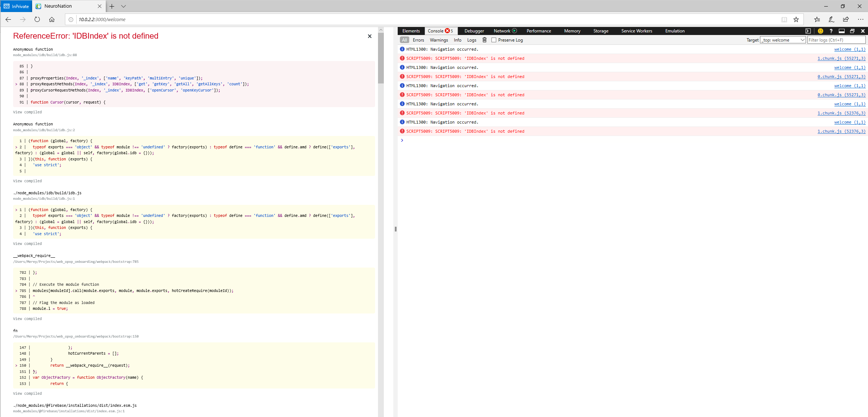Switch to the Memory tab
Viewport: 868px width, 417px height.
pos(572,31)
